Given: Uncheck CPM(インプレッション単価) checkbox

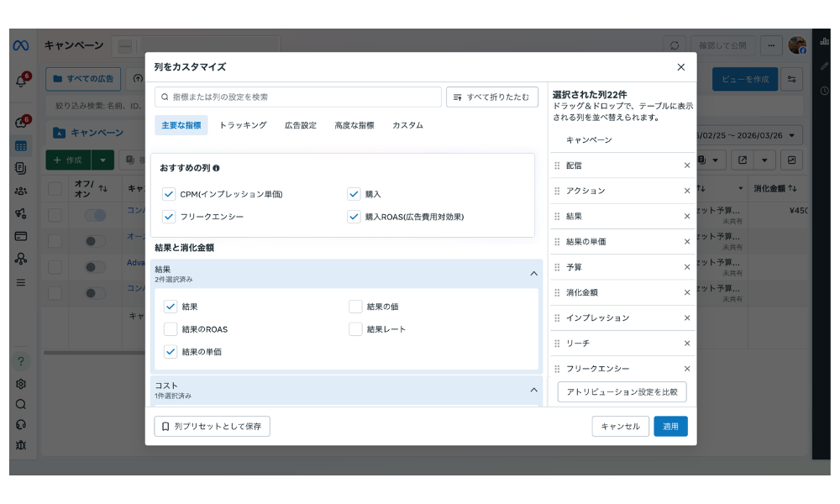Looking at the screenshot, I should click(169, 194).
